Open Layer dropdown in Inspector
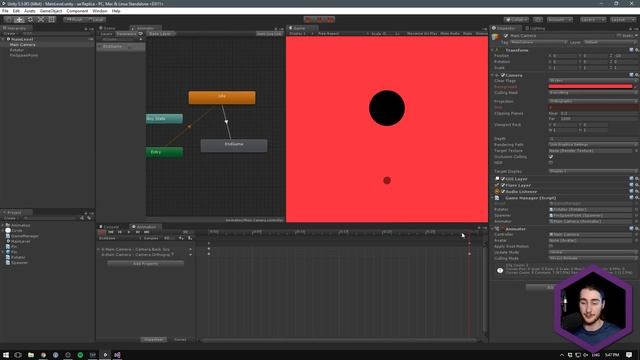The height and width of the screenshot is (360, 640). pyautogui.click(x=610, y=42)
